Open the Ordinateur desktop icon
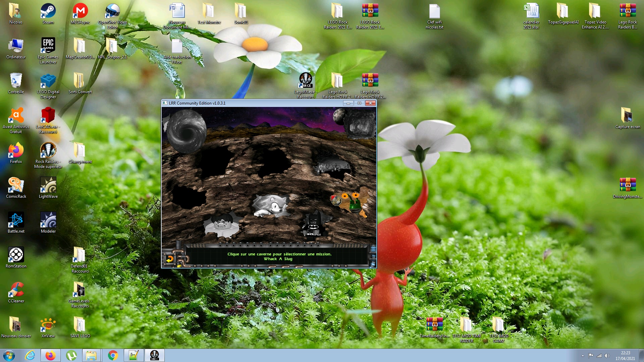Screen dimensions: 644x362 pyautogui.click(x=16, y=49)
